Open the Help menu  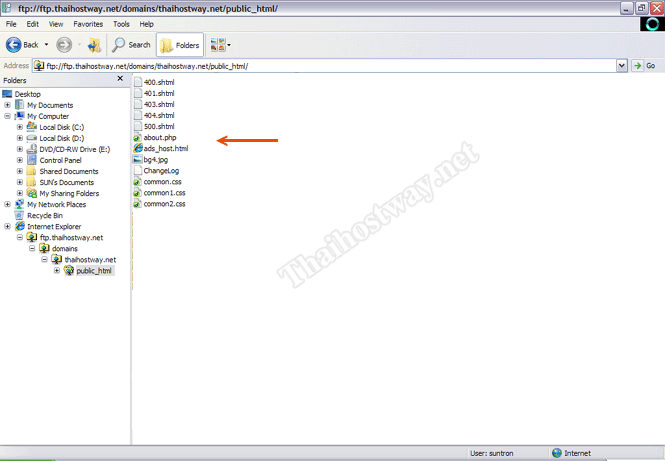[146, 24]
